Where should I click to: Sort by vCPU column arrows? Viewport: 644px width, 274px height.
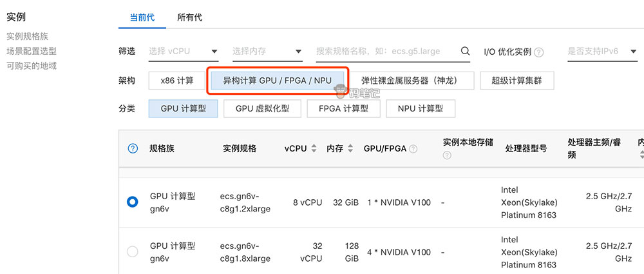point(314,148)
